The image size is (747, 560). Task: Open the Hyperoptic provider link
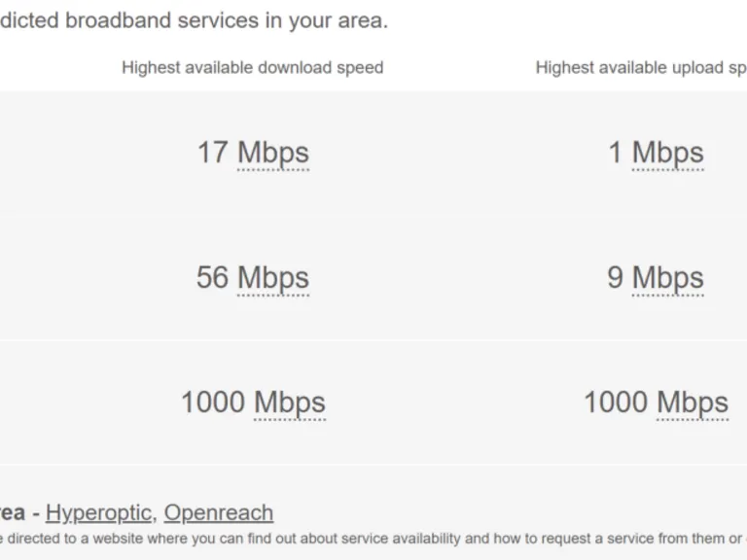click(x=98, y=512)
